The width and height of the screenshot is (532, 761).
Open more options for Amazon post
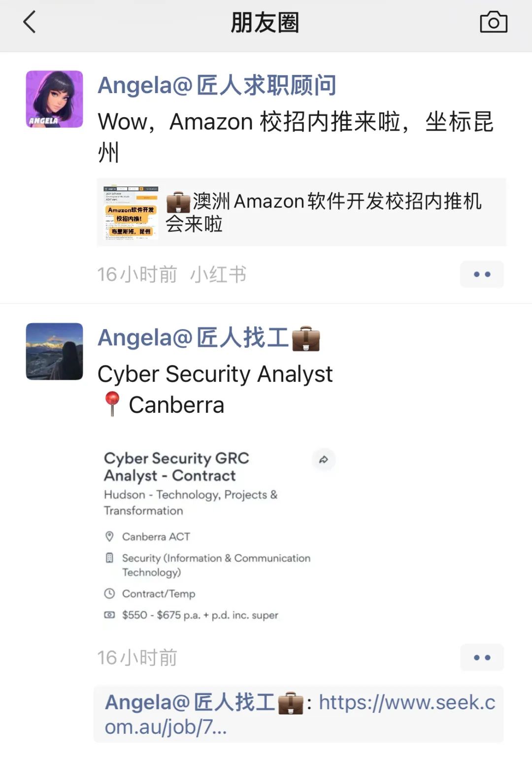click(x=482, y=274)
